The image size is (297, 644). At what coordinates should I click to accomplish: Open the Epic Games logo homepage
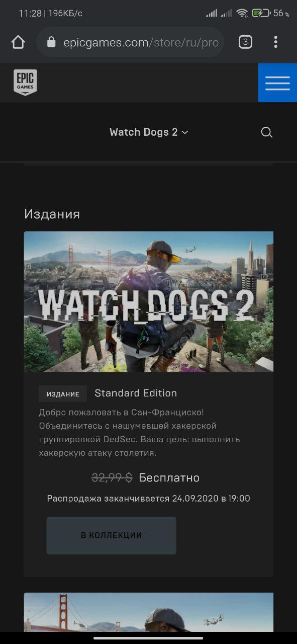point(25,83)
